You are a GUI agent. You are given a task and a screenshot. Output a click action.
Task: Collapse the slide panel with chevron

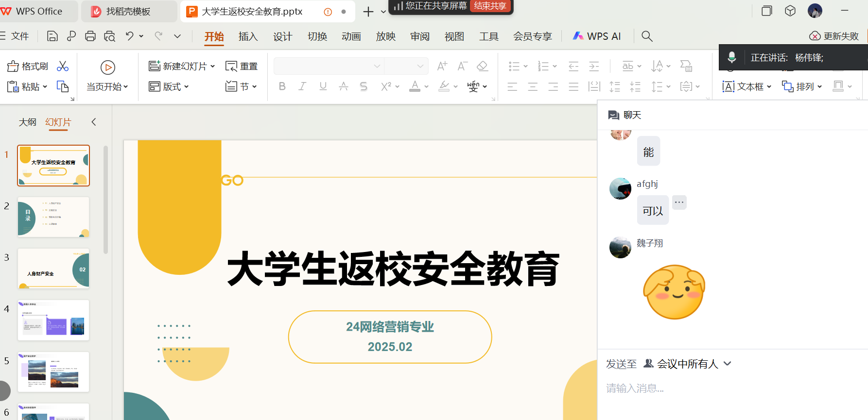(x=94, y=122)
